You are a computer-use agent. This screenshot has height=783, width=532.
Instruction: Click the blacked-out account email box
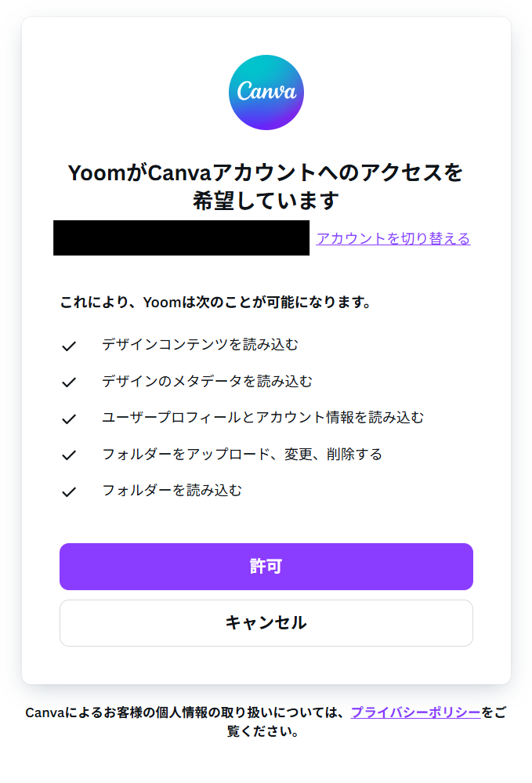point(181,238)
